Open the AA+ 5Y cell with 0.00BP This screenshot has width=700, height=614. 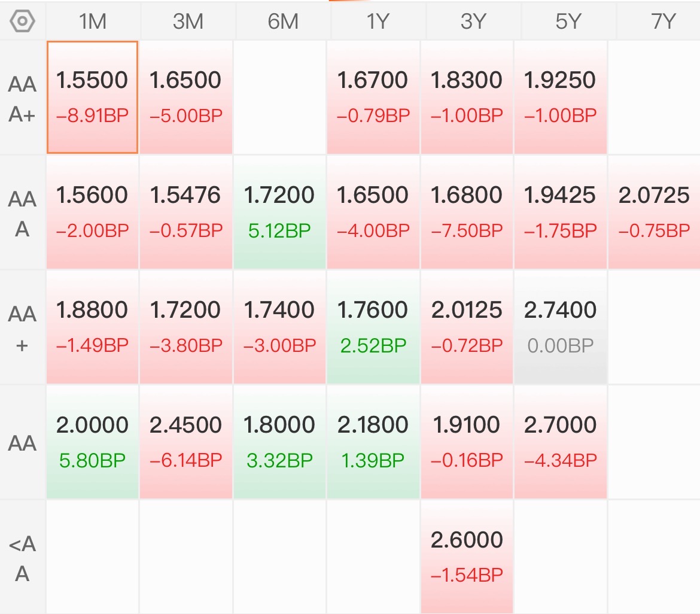click(x=560, y=327)
